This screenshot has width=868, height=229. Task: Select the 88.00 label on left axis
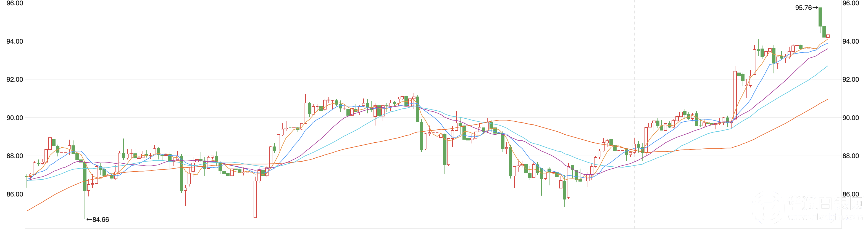coord(15,156)
